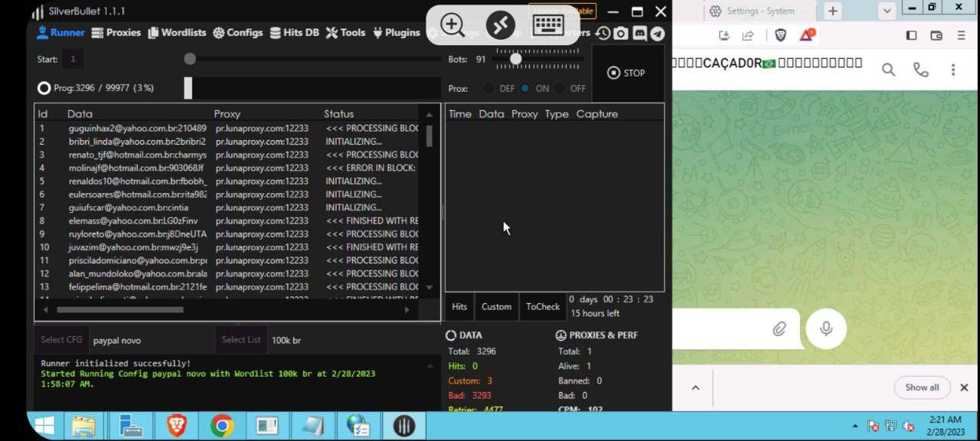Click Show all downloads button
This screenshot has height=441, width=980.
tap(922, 387)
